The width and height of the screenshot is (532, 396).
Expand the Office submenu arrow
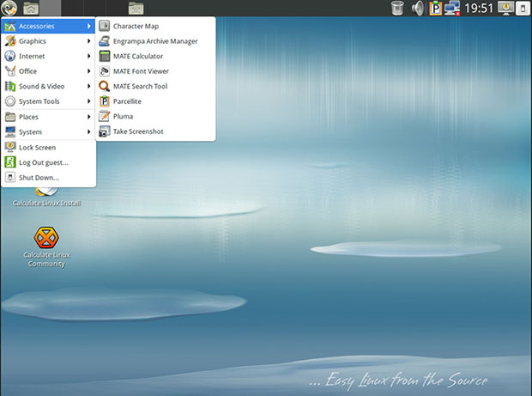coord(89,71)
